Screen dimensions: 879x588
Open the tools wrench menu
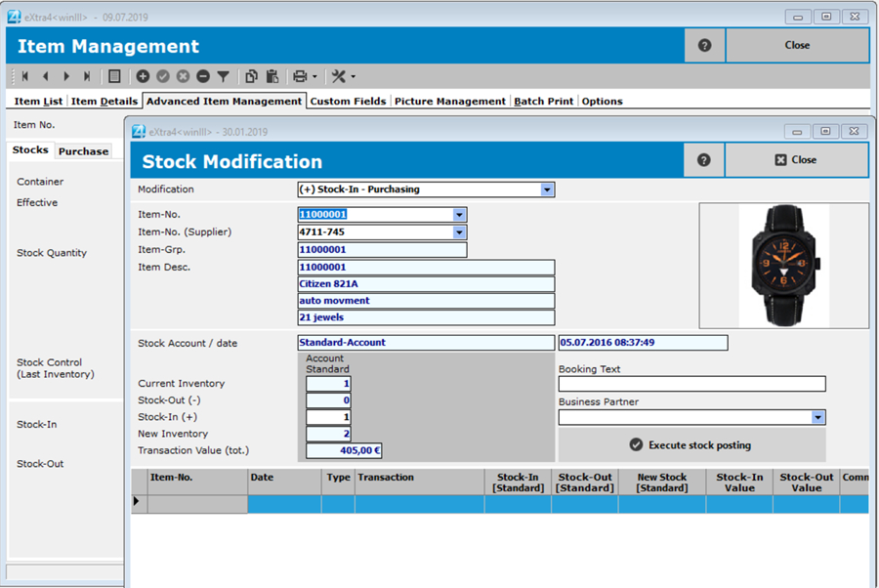tap(339, 76)
